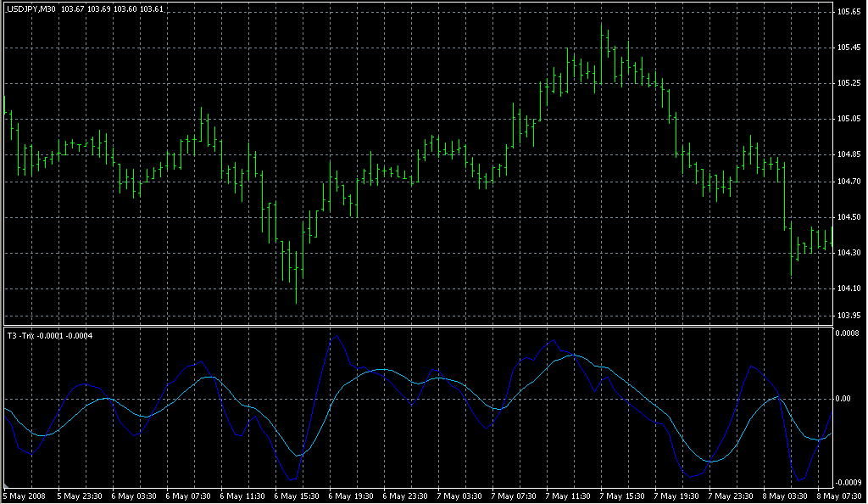Click the 105.05 price axis label
The image size is (868, 504).
coord(848,119)
